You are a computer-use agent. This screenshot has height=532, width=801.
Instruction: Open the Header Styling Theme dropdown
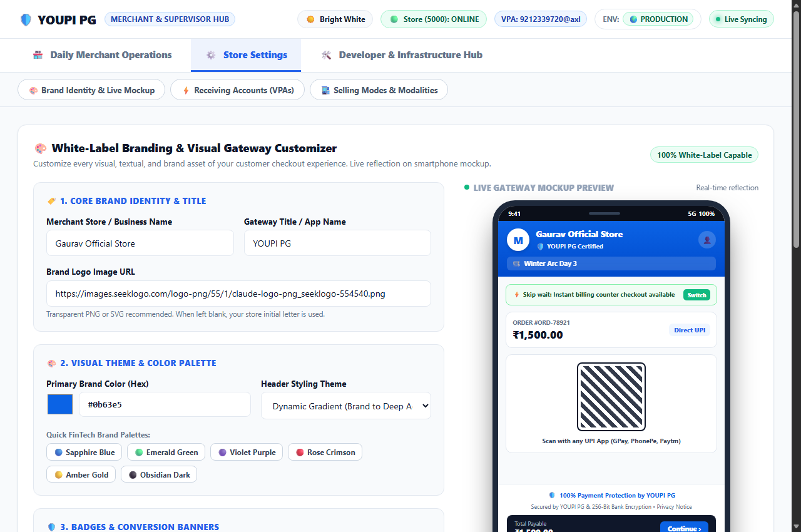point(346,406)
